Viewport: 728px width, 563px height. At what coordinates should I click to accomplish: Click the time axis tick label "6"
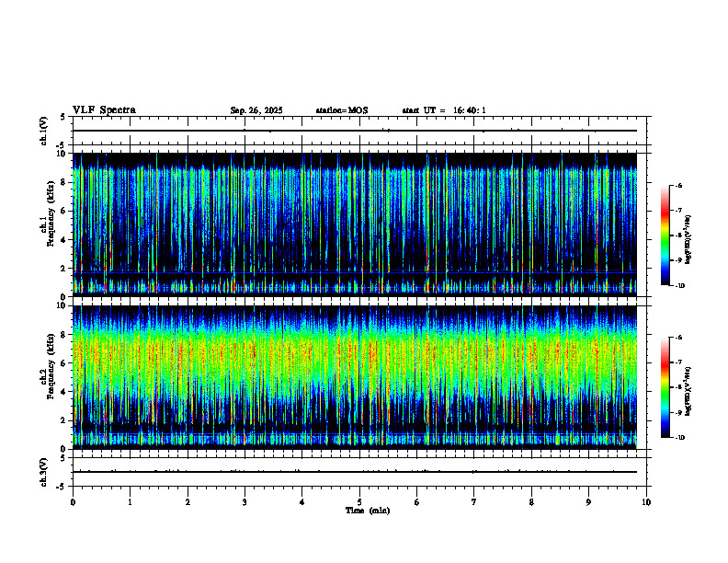click(417, 502)
